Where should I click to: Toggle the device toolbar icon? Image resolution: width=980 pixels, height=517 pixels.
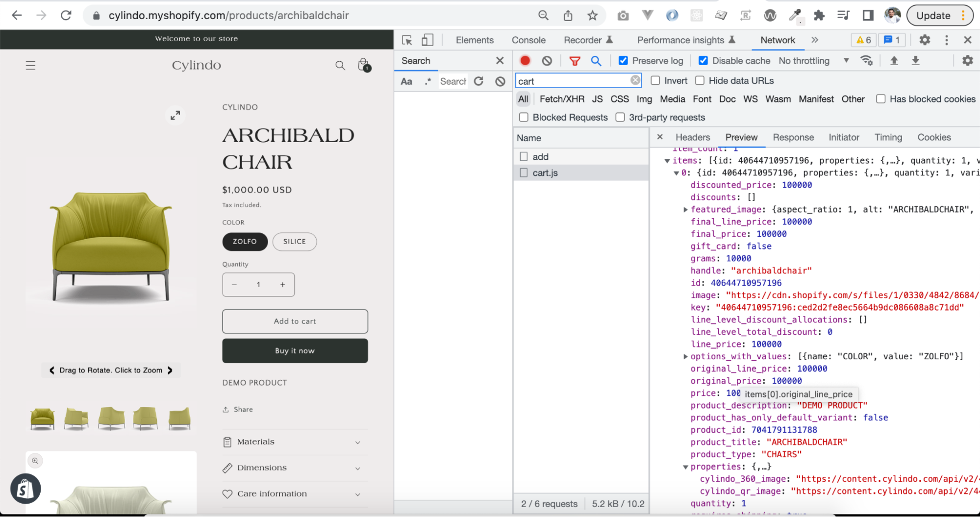(427, 40)
